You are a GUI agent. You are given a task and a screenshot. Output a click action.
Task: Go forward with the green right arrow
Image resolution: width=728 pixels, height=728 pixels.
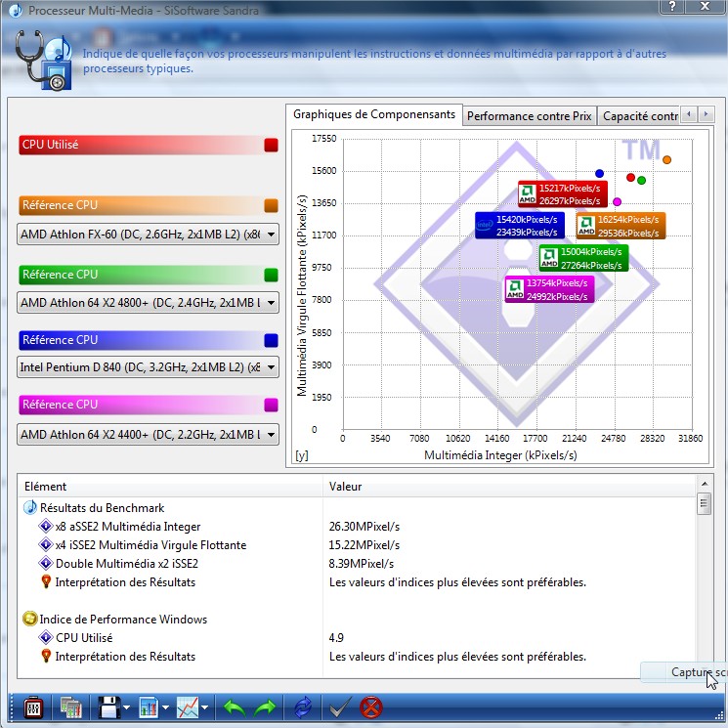coord(265,708)
